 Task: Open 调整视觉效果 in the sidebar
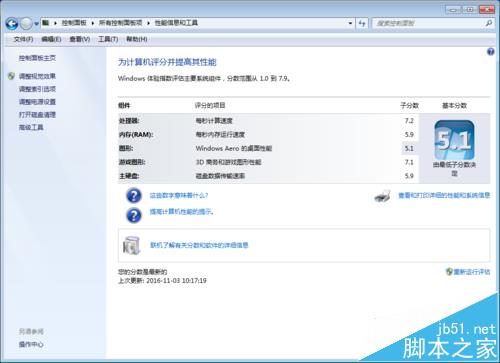(37, 76)
